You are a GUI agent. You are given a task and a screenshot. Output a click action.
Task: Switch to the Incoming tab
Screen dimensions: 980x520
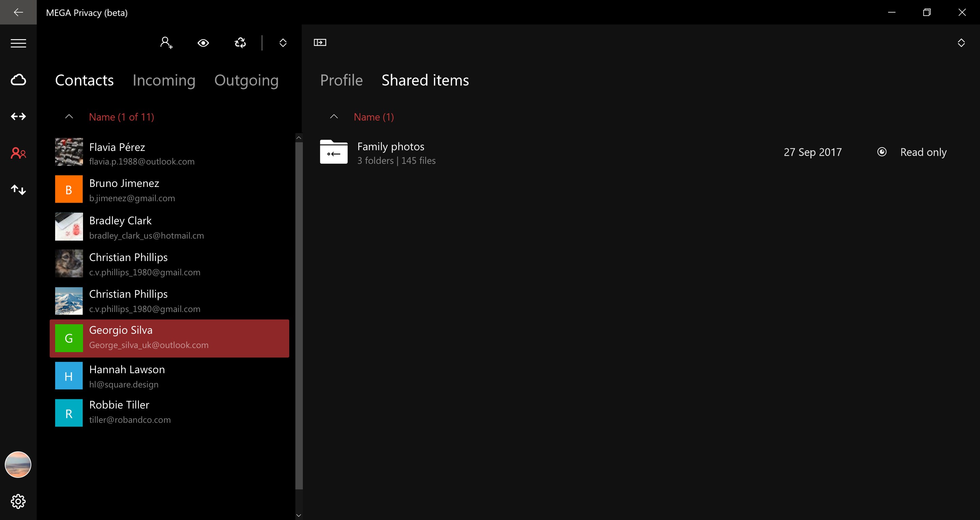(164, 80)
